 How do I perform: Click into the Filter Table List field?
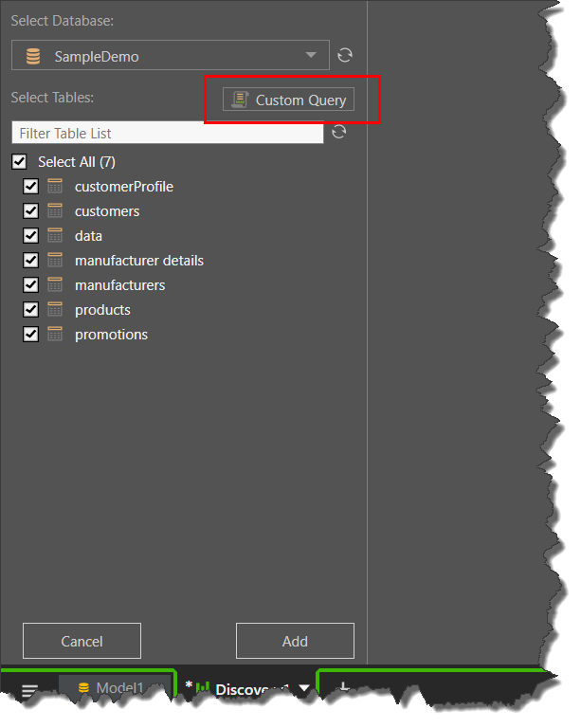point(167,133)
